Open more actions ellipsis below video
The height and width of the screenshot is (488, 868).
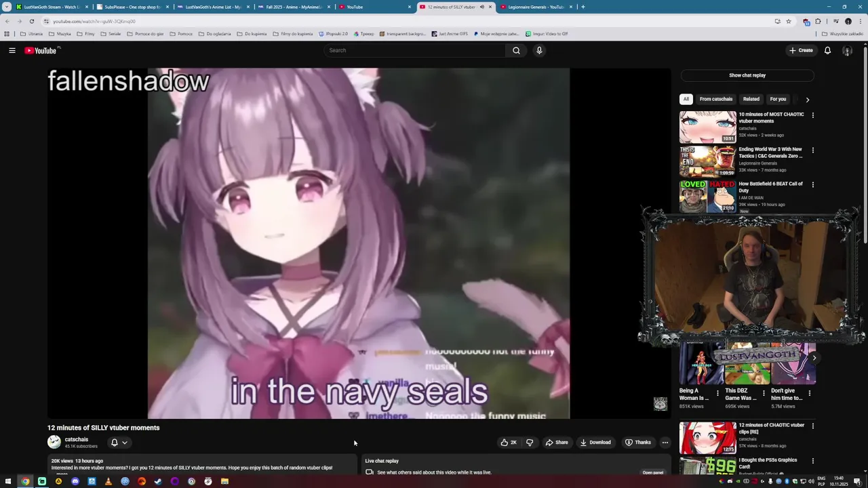pyautogui.click(x=665, y=443)
